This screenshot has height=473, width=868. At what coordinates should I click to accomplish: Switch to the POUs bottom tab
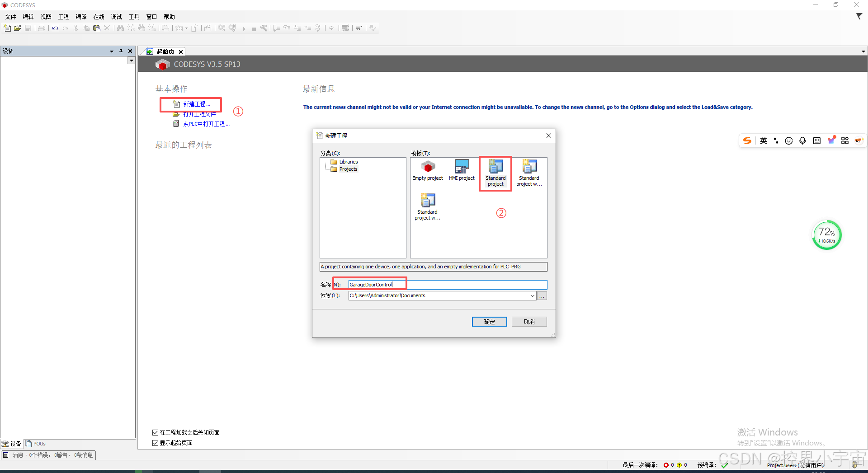point(36,444)
